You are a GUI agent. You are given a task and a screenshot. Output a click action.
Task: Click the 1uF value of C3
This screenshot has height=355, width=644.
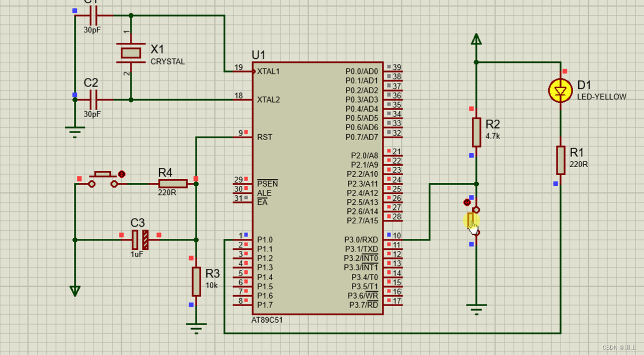[137, 254]
